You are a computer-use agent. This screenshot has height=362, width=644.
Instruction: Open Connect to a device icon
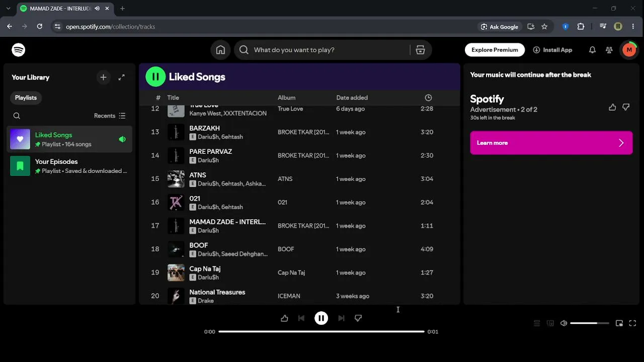[550, 323]
